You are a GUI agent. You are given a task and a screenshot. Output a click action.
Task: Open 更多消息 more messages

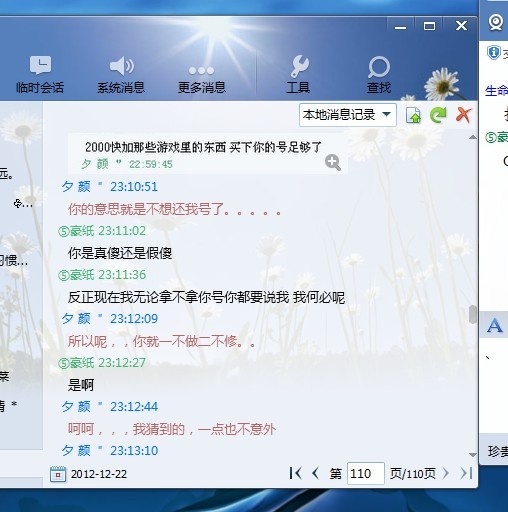tap(202, 74)
